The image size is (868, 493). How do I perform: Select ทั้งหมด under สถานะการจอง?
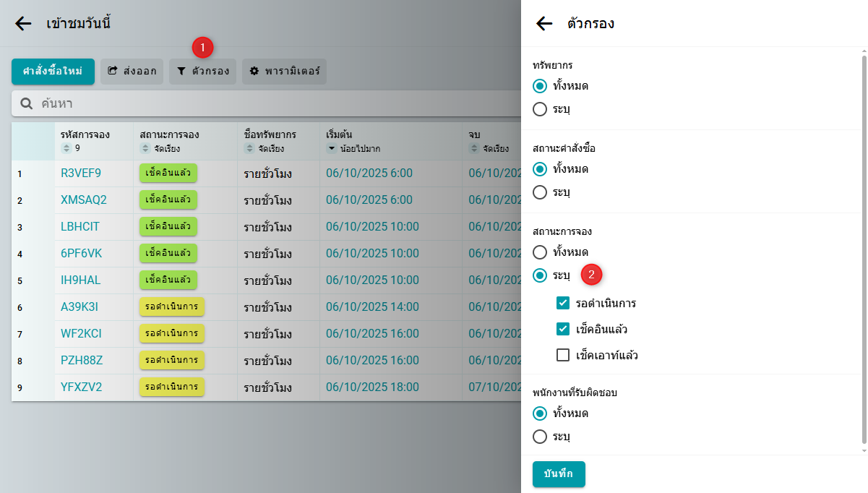click(x=540, y=252)
